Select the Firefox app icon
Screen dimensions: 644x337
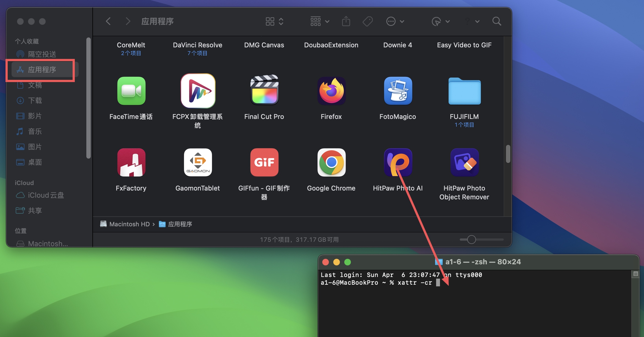[x=331, y=91]
